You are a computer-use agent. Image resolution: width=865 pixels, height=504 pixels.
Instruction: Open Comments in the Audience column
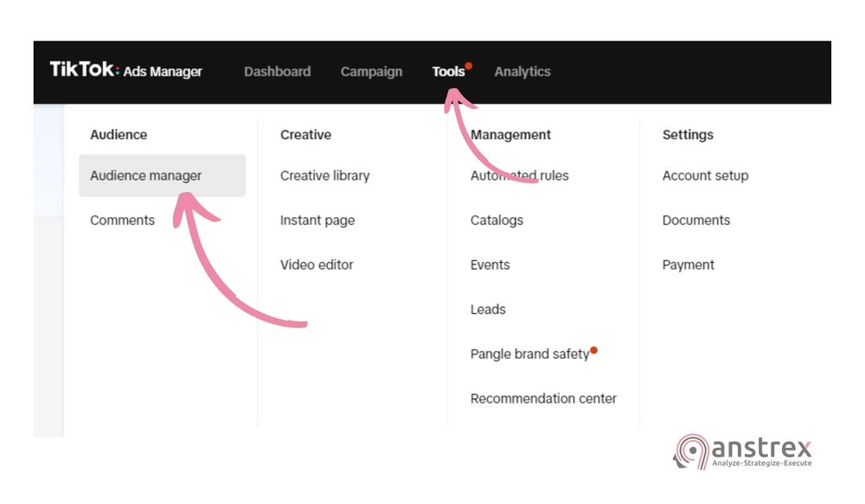click(x=122, y=220)
